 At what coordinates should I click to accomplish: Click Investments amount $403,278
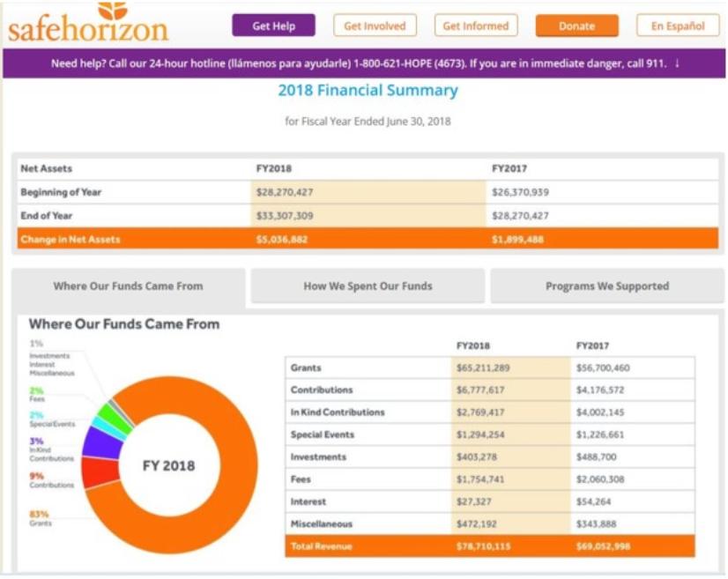[x=476, y=457]
